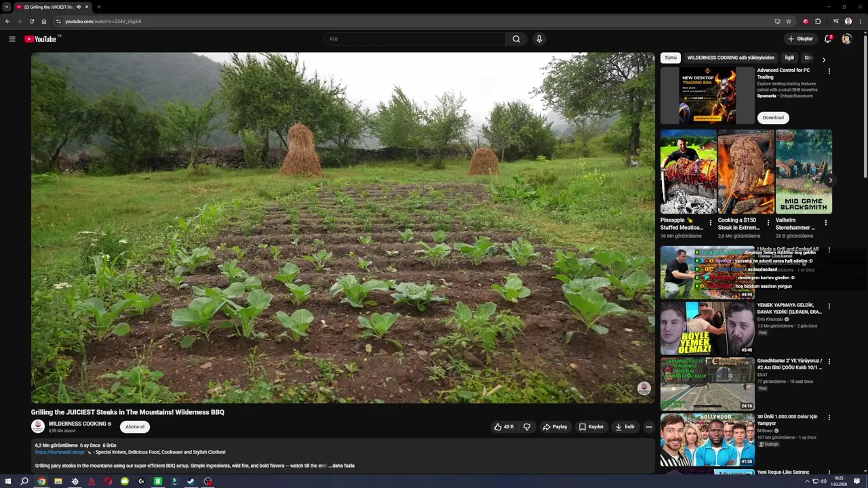Click into the Ara search field
The image size is (868, 488).
point(414,39)
